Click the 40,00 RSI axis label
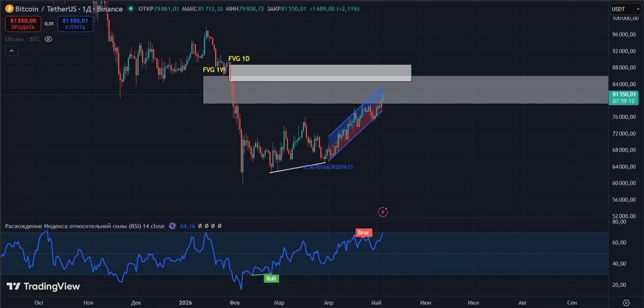This screenshot has height=308, width=644. pos(619,264)
